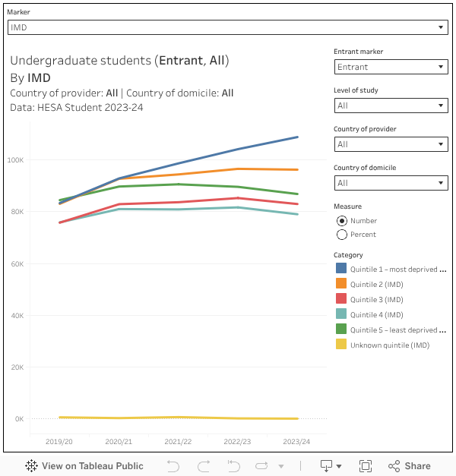Enter full screen mode
The width and height of the screenshot is (456, 476).
click(x=366, y=466)
